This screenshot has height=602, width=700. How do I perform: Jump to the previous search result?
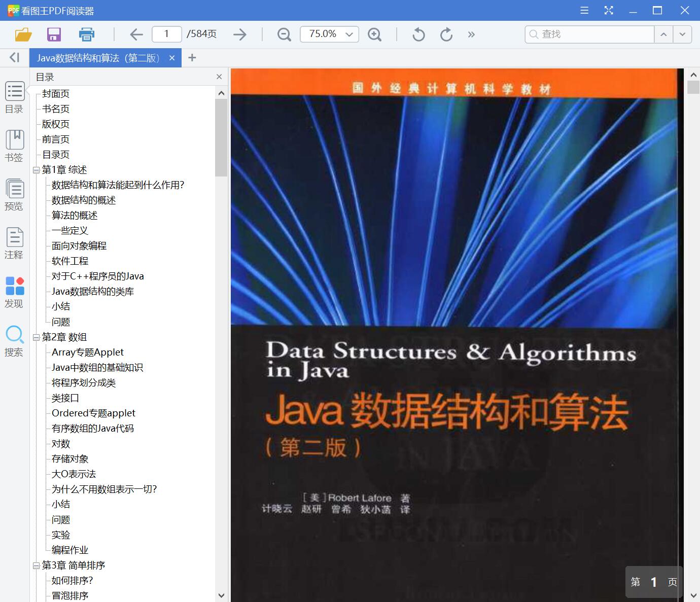pos(663,34)
